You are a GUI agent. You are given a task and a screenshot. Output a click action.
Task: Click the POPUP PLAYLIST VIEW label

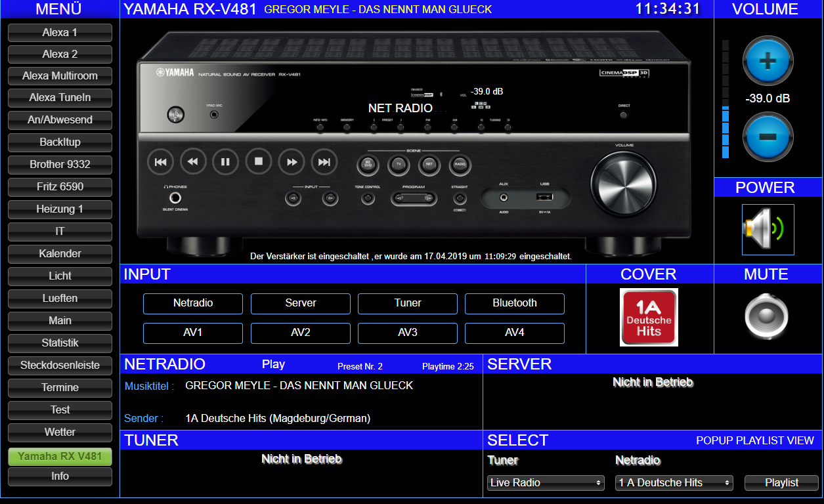click(755, 441)
